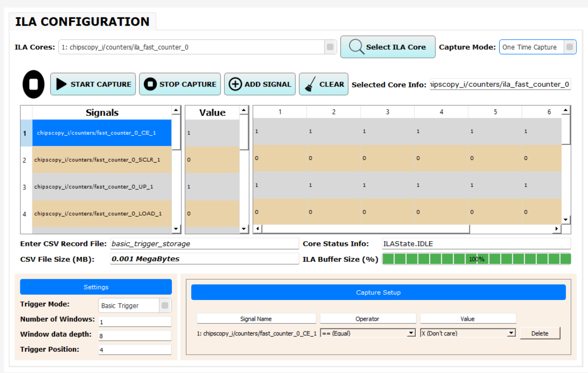Click Select ILA Core magnifier button
Viewport: 588px width, 373px height.
(x=388, y=47)
